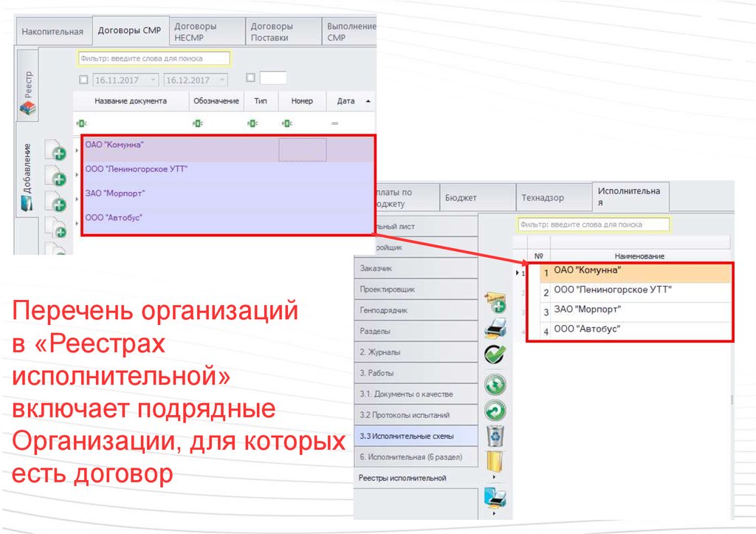Switch to the Накопительная tab
The height and width of the screenshot is (534, 756).
(53, 31)
